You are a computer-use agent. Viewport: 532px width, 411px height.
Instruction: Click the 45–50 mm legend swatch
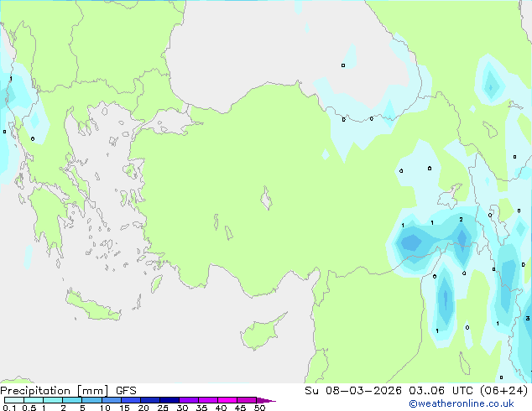(247, 400)
